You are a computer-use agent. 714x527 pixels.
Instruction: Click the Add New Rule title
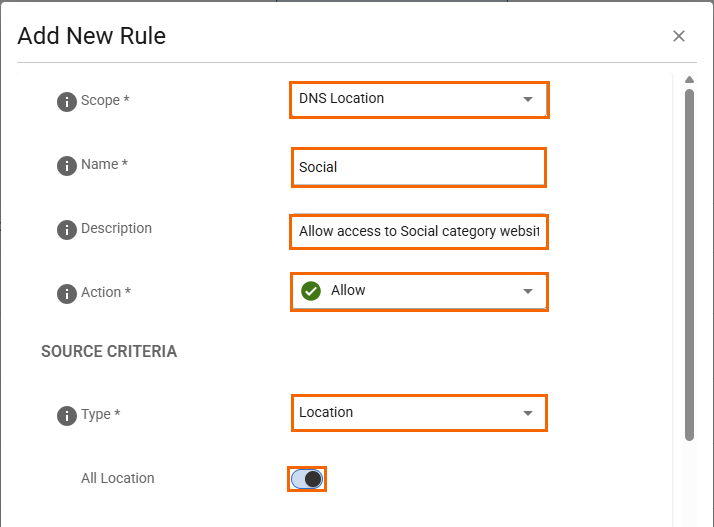tap(92, 37)
